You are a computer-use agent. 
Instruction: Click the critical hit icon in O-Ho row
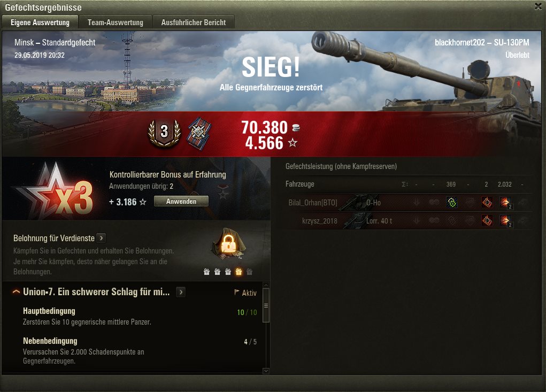487,202
